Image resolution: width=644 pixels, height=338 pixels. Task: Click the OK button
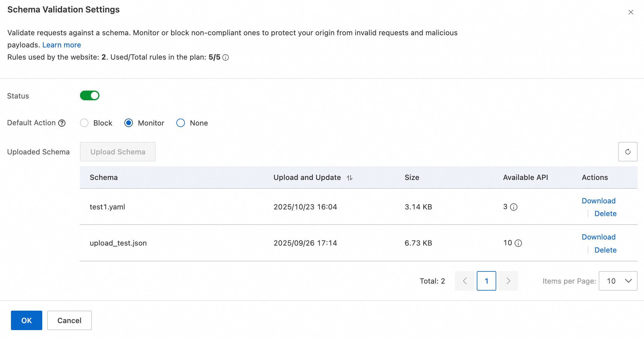click(26, 320)
